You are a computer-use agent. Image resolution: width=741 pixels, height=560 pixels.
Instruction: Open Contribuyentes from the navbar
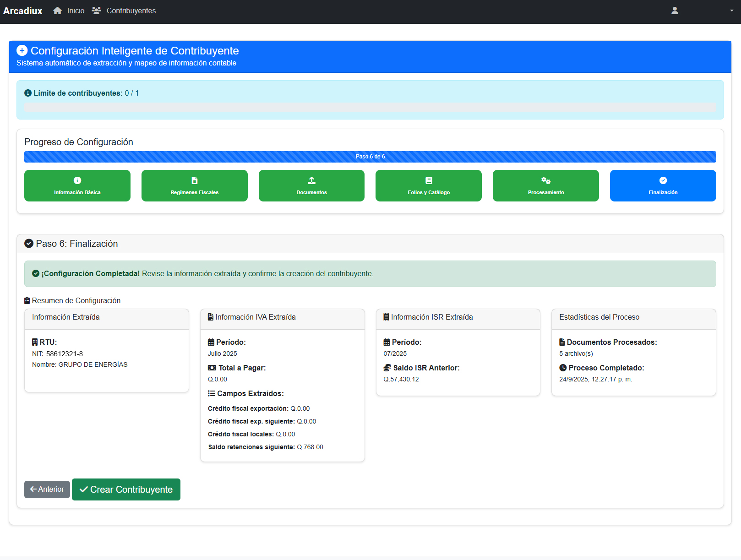point(131,10)
